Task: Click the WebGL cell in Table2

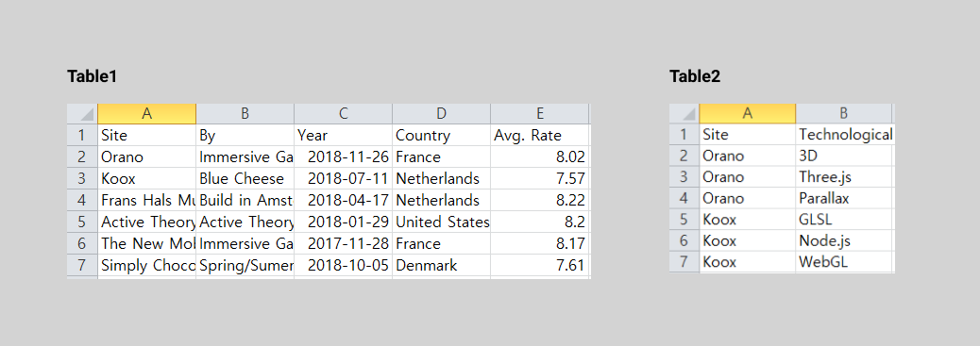Action: [x=846, y=262]
